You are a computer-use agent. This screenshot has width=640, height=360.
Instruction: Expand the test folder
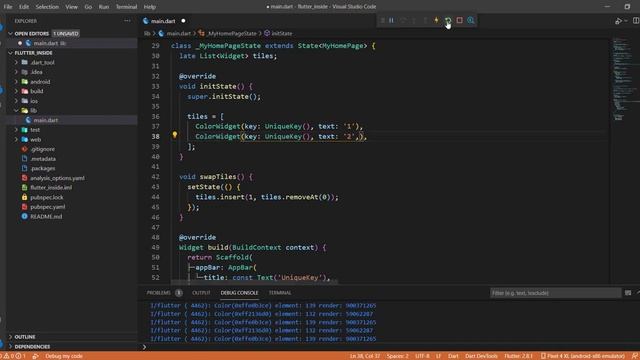(x=35, y=130)
